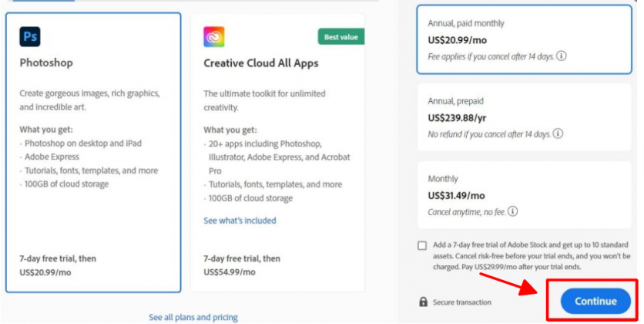This screenshot has width=644, height=324.
Task: Open info icon beside 'No refund if you cancel'
Action: pyautogui.click(x=558, y=133)
